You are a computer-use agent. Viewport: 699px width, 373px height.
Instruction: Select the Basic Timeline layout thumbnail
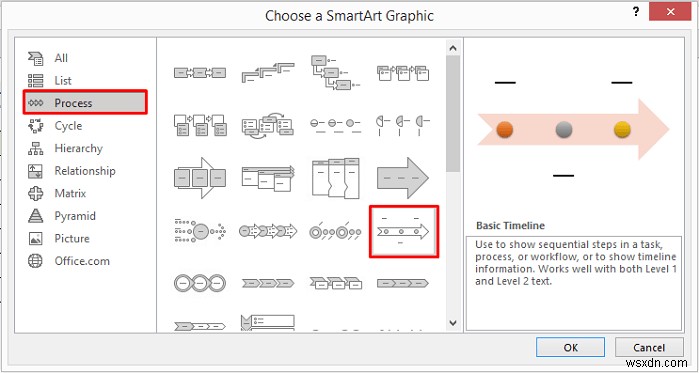(404, 232)
